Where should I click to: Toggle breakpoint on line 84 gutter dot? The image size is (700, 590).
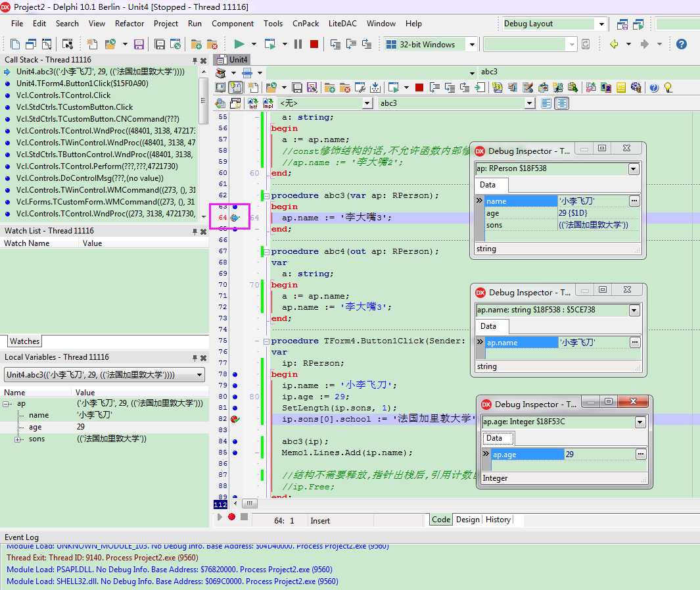coord(235,441)
